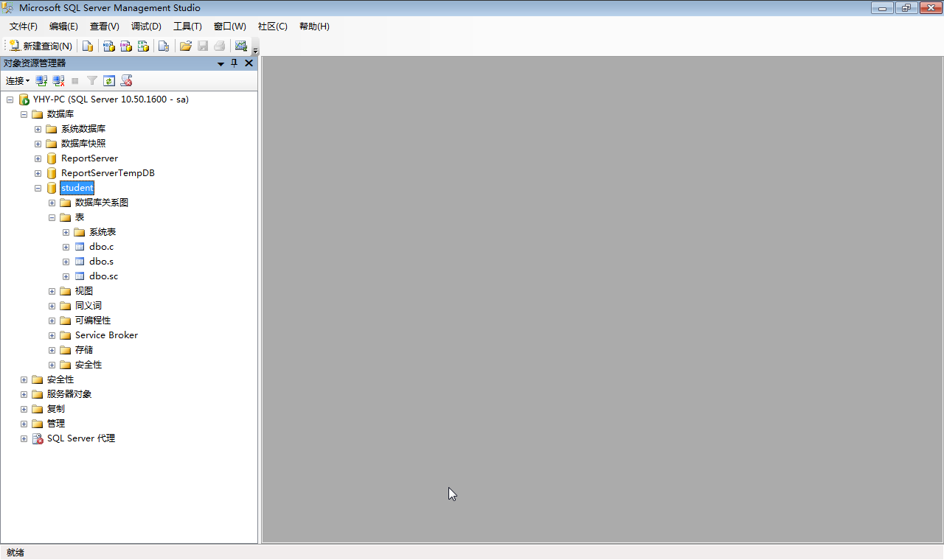Screen dimensions: 944x560
Task: Click the Connect Object Explorer icon
Action: pos(42,80)
